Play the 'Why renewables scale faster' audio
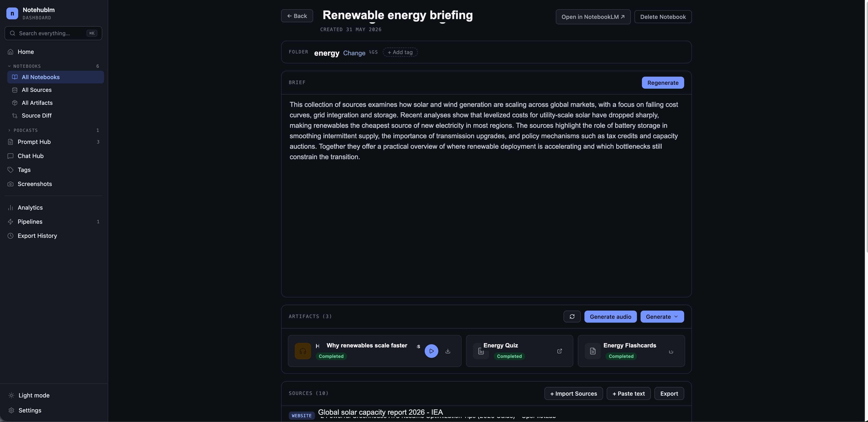This screenshot has height=422, width=868. click(x=431, y=351)
